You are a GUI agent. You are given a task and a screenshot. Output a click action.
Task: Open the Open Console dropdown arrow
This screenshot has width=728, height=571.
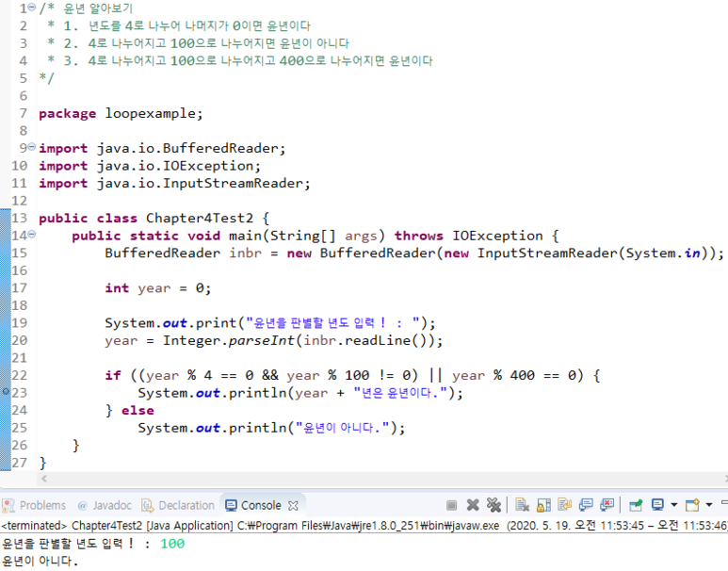[709, 505]
